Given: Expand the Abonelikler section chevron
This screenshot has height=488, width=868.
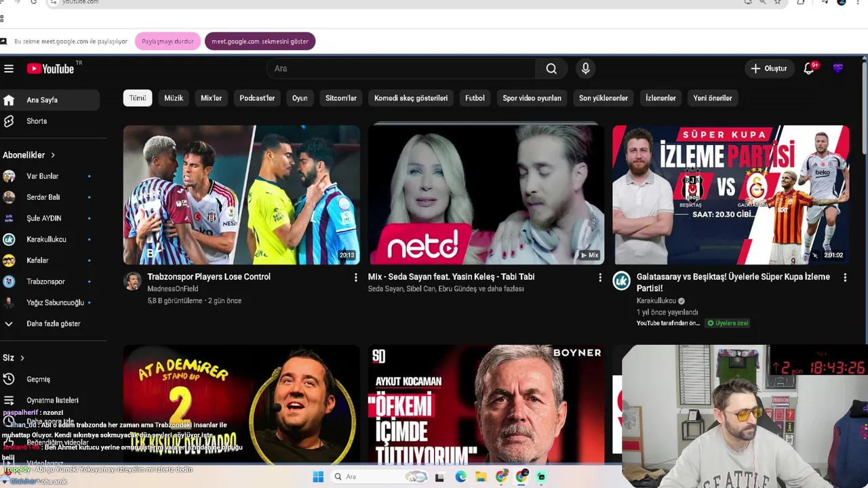Looking at the screenshot, I should click(x=53, y=155).
